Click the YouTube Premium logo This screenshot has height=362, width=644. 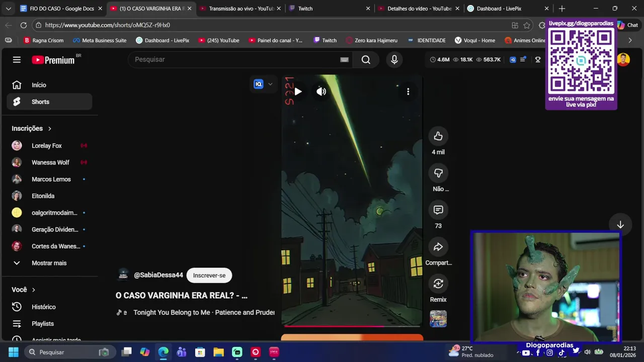[x=53, y=60]
